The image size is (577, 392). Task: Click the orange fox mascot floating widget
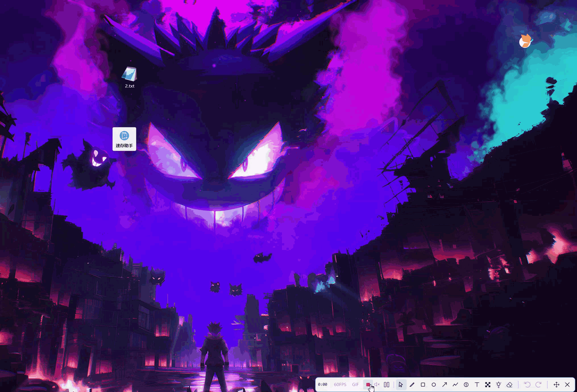[x=525, y=41]
